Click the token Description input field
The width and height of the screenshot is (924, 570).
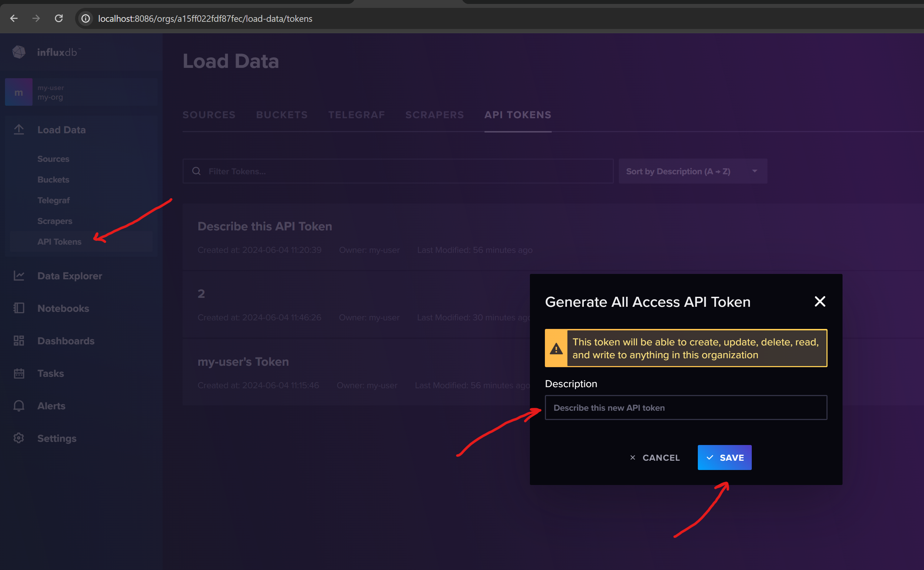tap(686, 408)
